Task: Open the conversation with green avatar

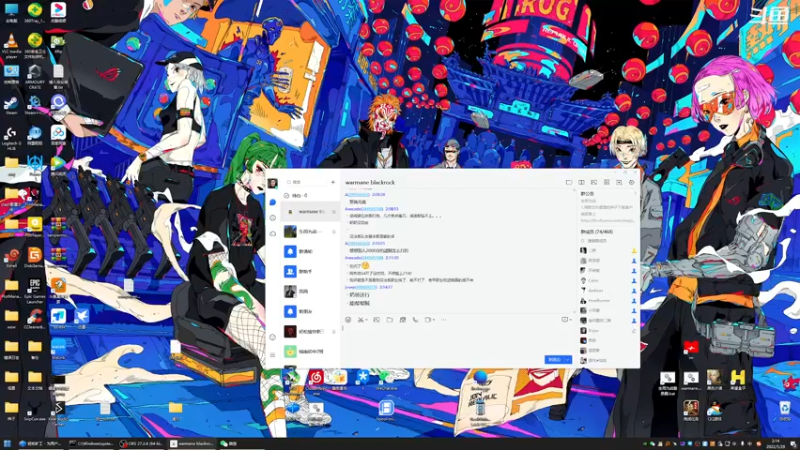Action: tap(310, 352)
